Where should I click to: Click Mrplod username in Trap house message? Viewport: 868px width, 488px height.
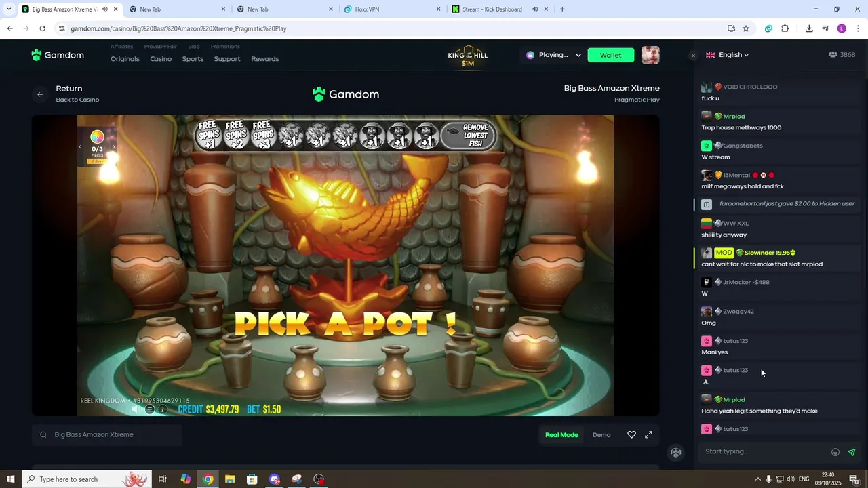click(734, 117)
